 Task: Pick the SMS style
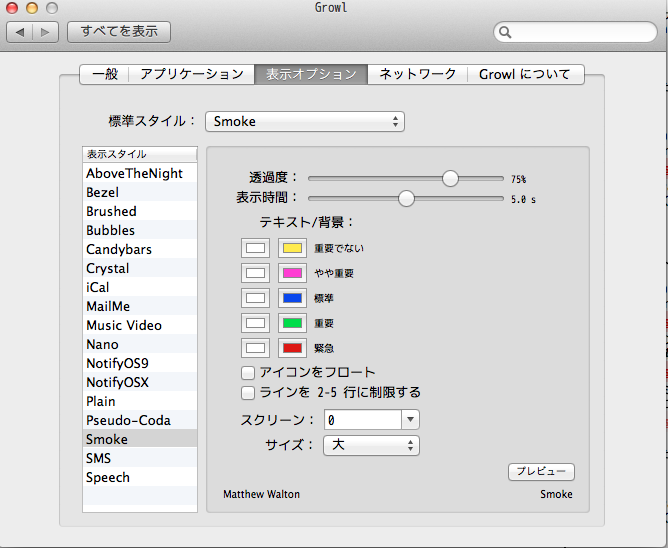coord(140,458)
